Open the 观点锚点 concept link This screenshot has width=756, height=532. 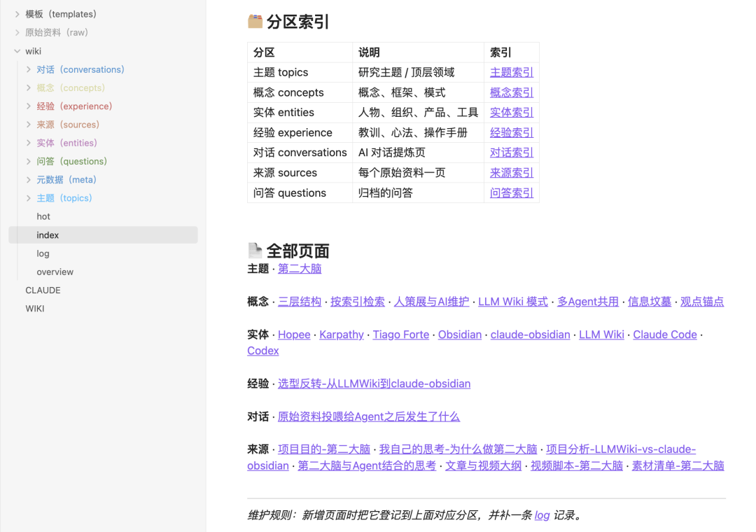click(702, 302)
